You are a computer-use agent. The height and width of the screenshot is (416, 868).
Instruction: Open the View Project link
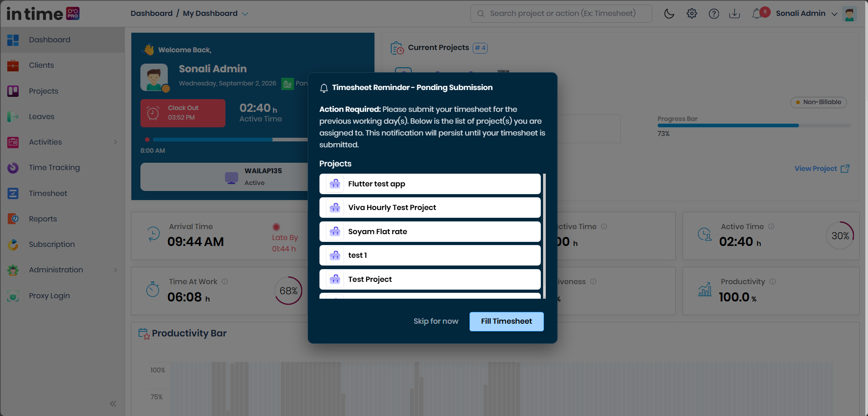pyautogui.click(x=822, y=169)
